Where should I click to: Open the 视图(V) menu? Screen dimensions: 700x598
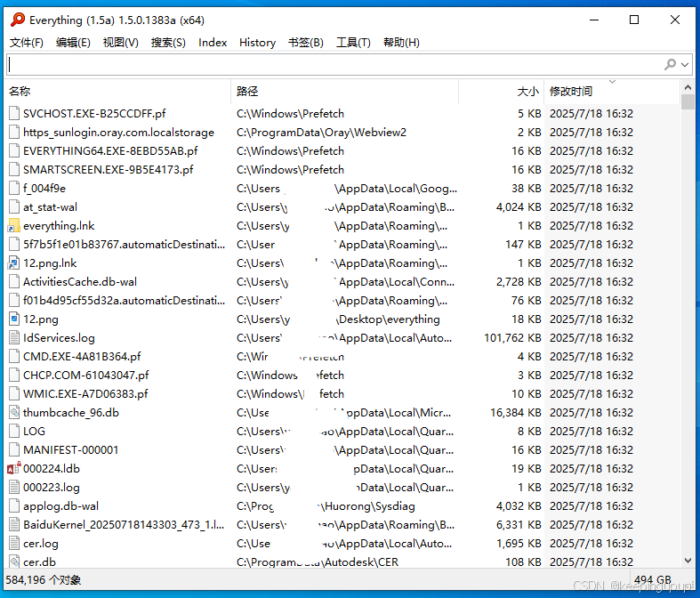[x=121, y=43]
